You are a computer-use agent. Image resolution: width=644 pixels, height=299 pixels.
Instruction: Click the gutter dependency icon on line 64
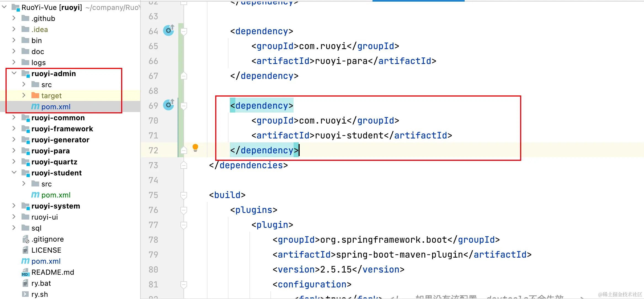(168, 30)
